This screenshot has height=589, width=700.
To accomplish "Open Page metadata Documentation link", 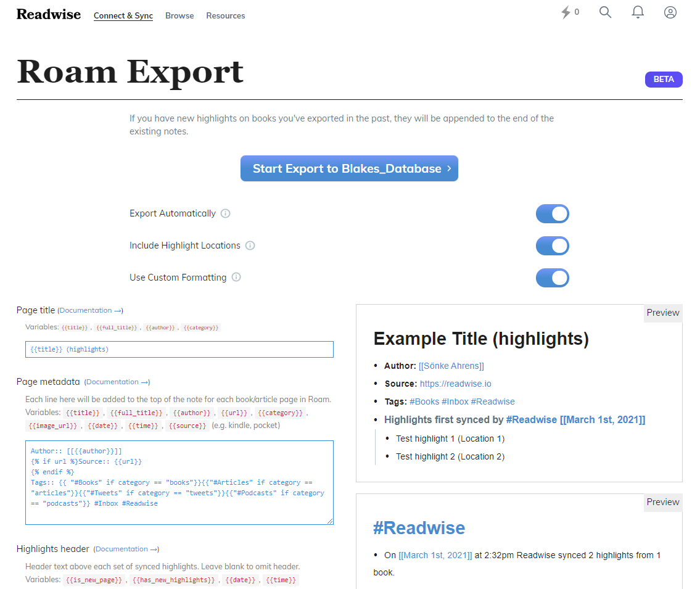I will tap(117, 382).
